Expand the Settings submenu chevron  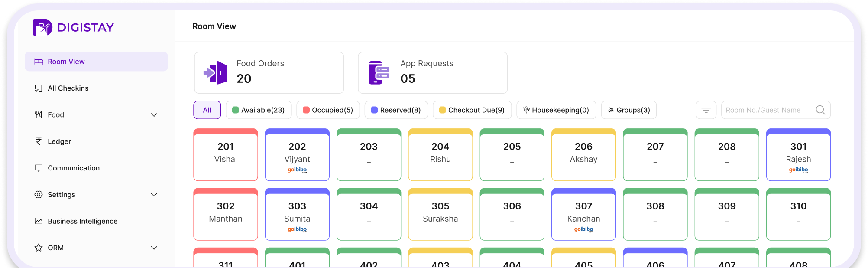coord(154,195)
